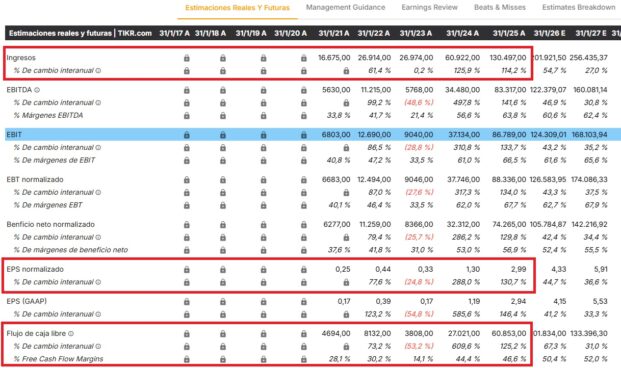Click the info icon on Ingresos cambio interanual row
The image size is (621, 368).
pos(98,71)
